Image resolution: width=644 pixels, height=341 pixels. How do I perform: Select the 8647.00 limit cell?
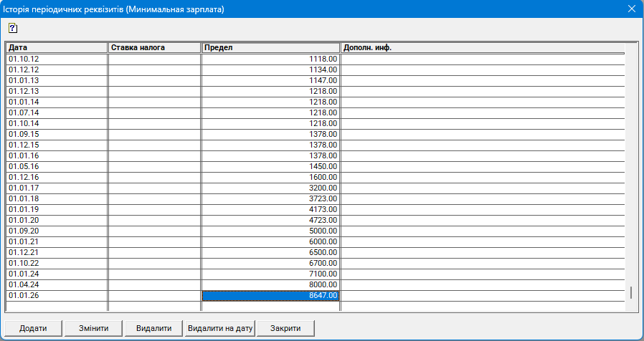point(270,295)
